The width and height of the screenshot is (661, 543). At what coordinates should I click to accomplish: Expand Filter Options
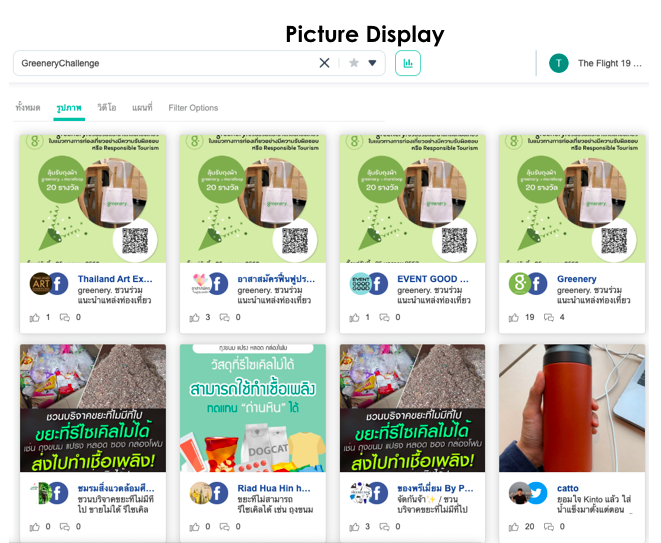point(193,107)
